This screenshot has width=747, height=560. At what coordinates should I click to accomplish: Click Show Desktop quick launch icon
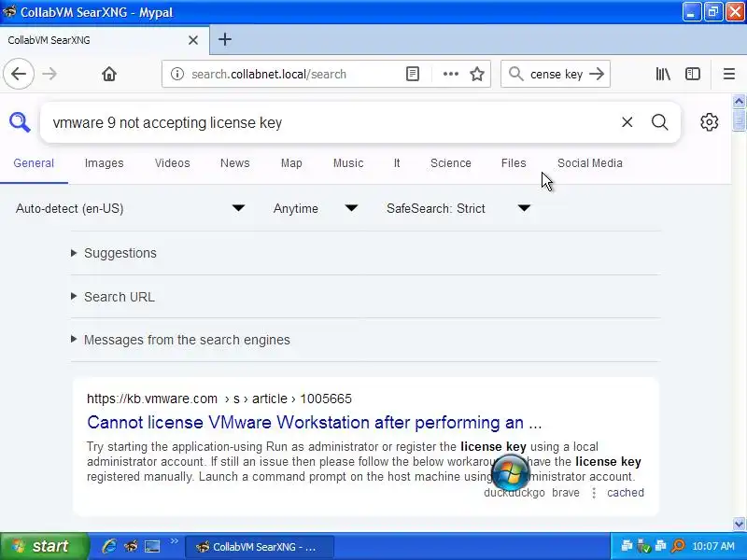152,546
